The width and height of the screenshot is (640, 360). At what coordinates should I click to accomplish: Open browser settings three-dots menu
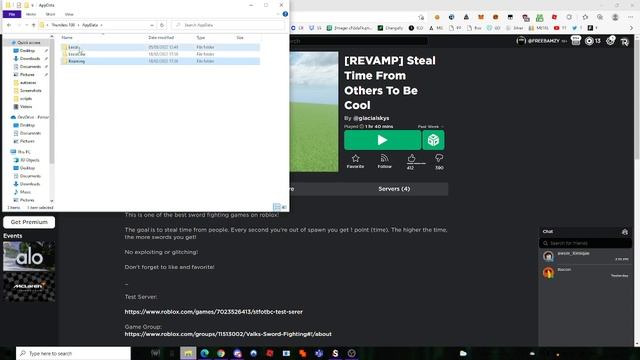point(631,17)
